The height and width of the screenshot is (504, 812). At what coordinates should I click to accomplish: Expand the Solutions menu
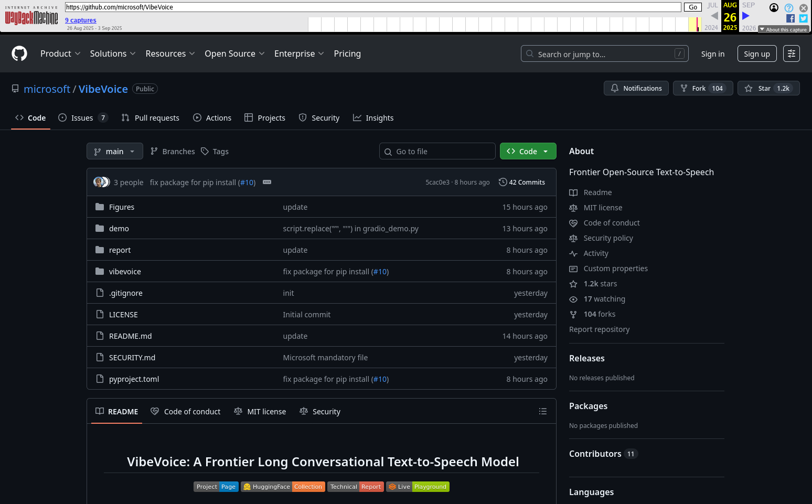113,53
